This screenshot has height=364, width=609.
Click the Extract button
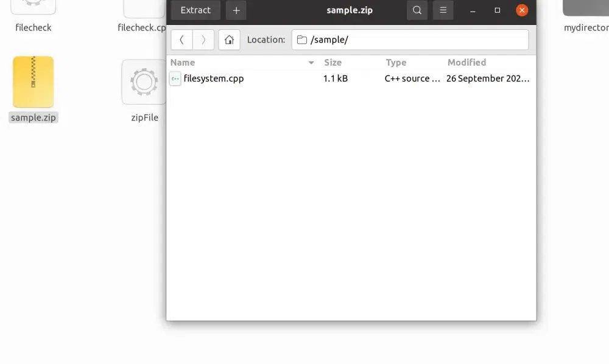[195, 10]
